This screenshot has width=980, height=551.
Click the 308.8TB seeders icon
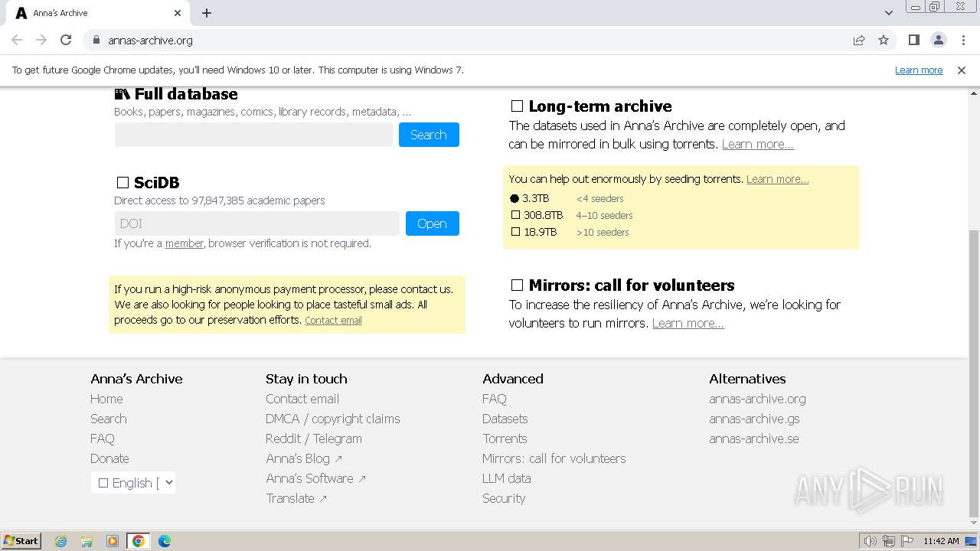point(515,215)
